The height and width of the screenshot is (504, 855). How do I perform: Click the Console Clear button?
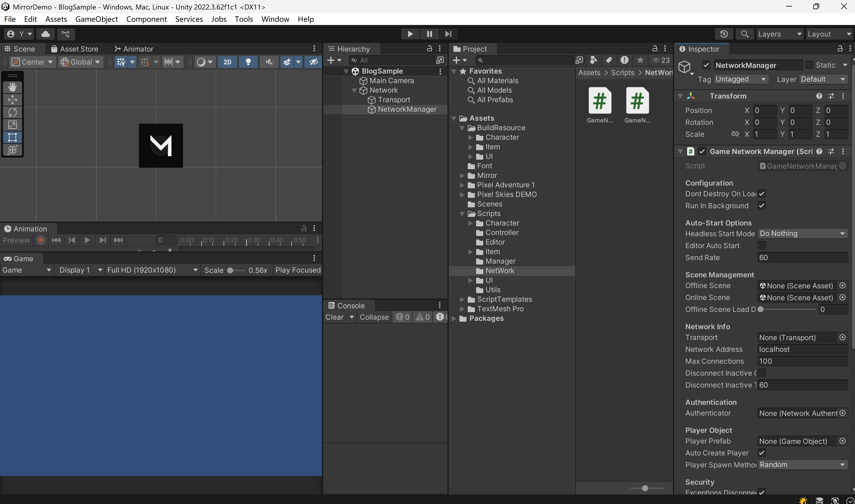click(x=334, y=317)
